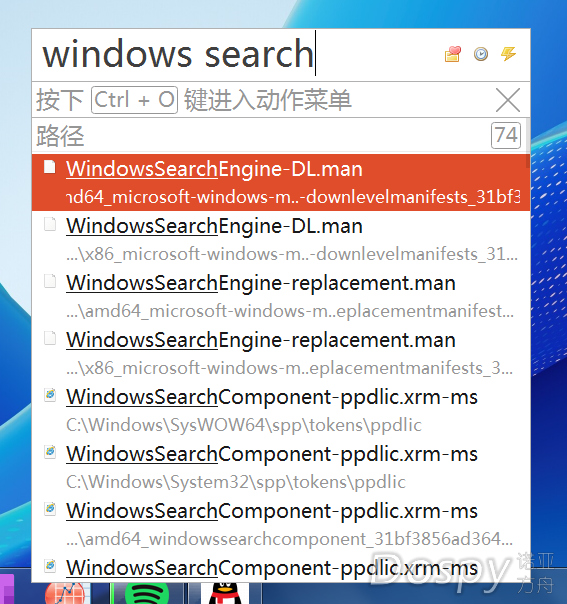Select ppdlic.xrm-ms in amd64_windowssearchcomponent

pos(280,524)
